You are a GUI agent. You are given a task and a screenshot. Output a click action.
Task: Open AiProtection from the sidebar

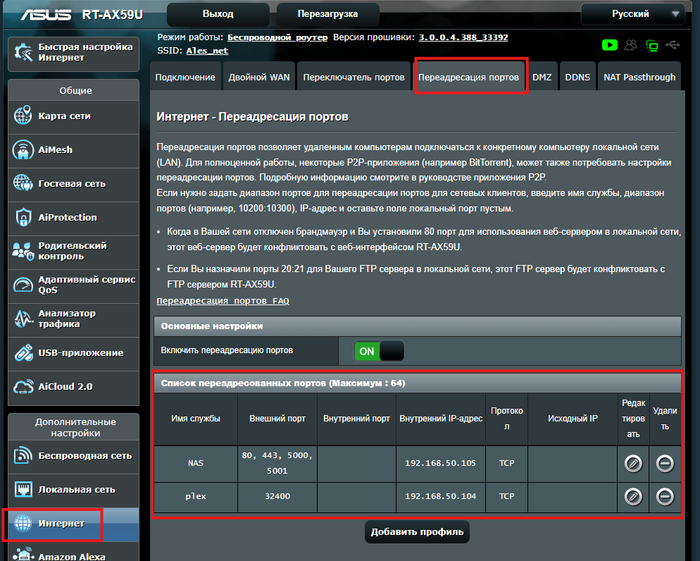pyautogui.click(x=67, y=217)
